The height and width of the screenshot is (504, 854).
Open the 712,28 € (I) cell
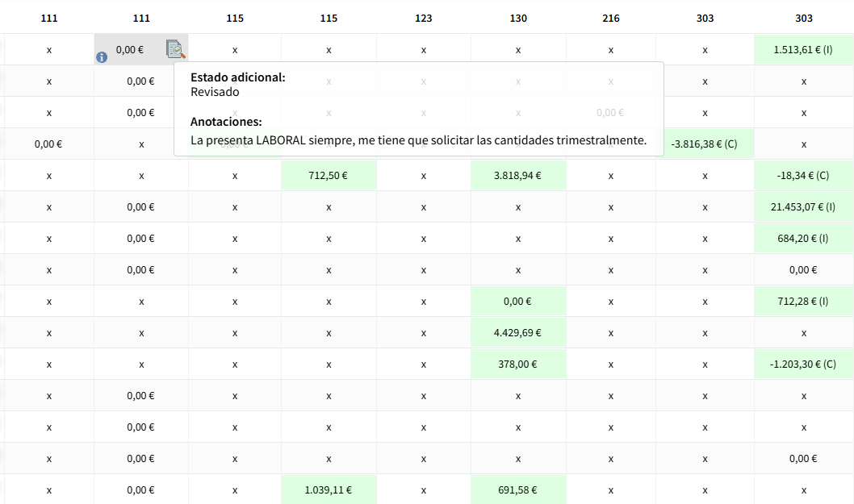[802, 301]
